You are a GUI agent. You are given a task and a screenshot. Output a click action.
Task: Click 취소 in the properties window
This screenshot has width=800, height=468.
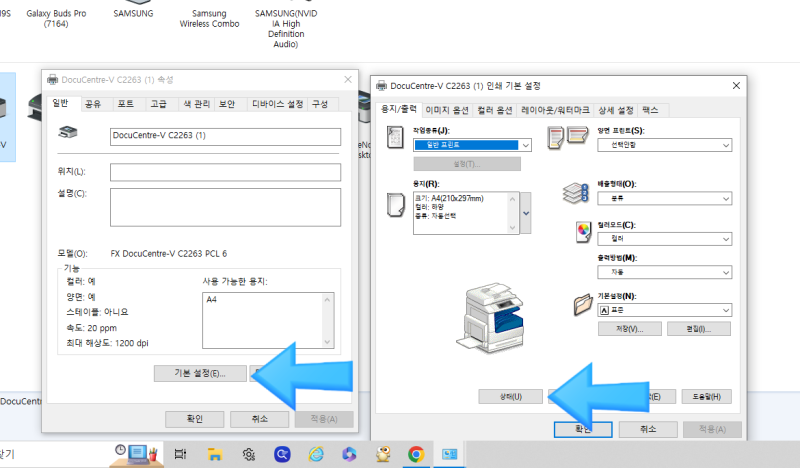tap(259, 419)
